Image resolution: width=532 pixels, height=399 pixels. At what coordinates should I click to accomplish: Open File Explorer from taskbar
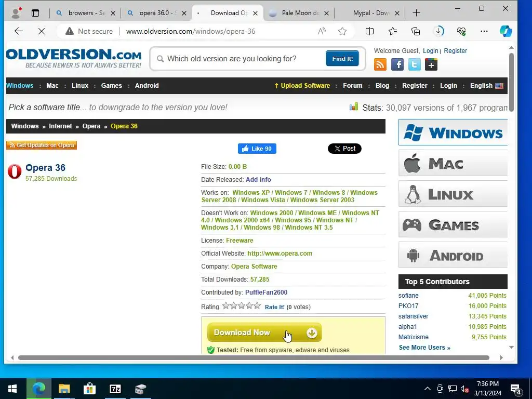64,389
